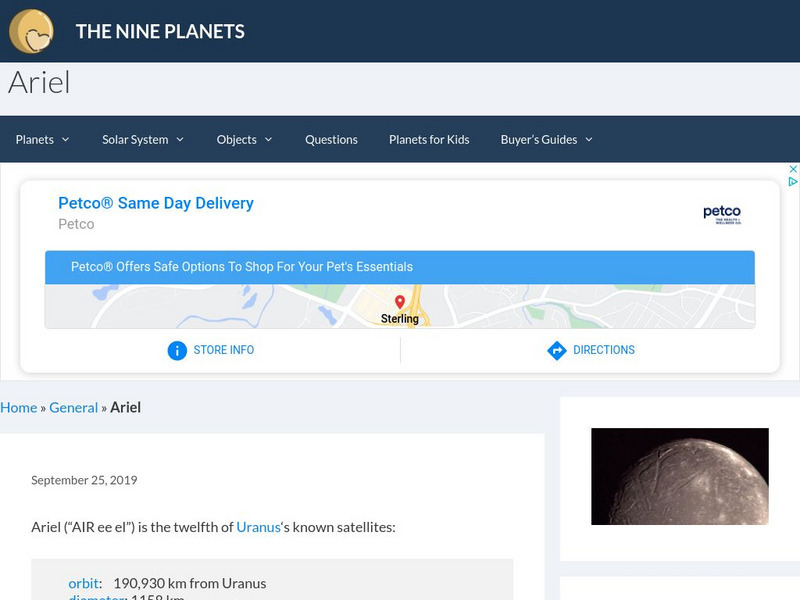This screenshot has width=800, height=600.
Task: Follow the Uranus hyperlink in the article
Action: coord(257,526)
